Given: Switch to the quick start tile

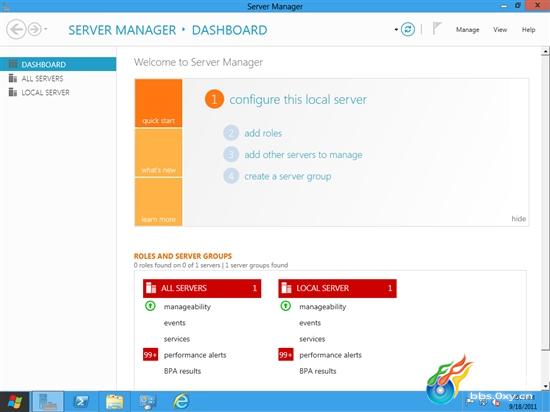Looking at the screenshot, I should pos(159,103).
